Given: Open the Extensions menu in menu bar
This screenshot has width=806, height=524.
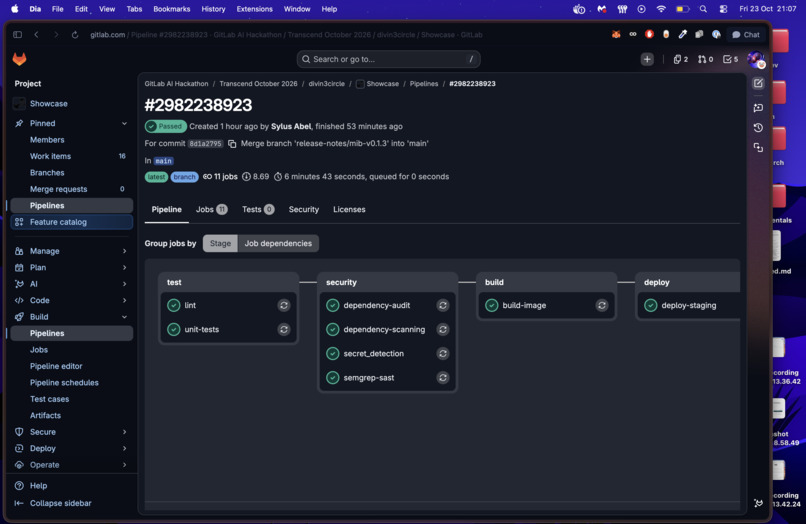Looking at the screenshot, I should tap(254, 9).
